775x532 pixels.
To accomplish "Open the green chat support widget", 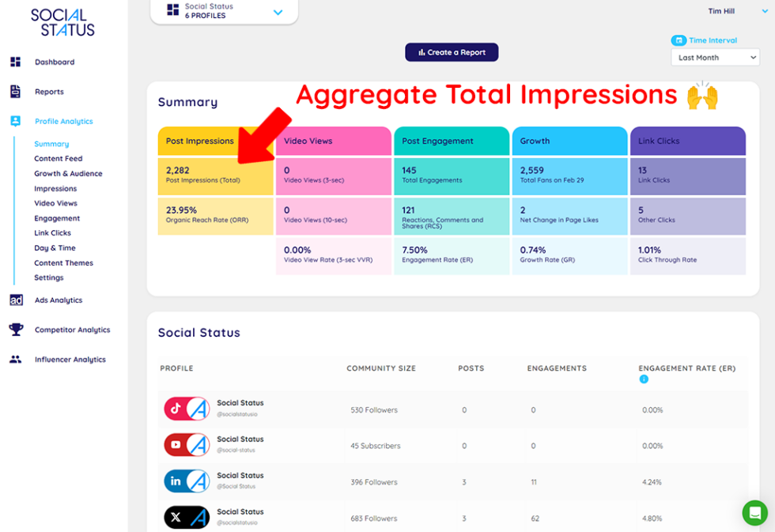I will (754, 513).
